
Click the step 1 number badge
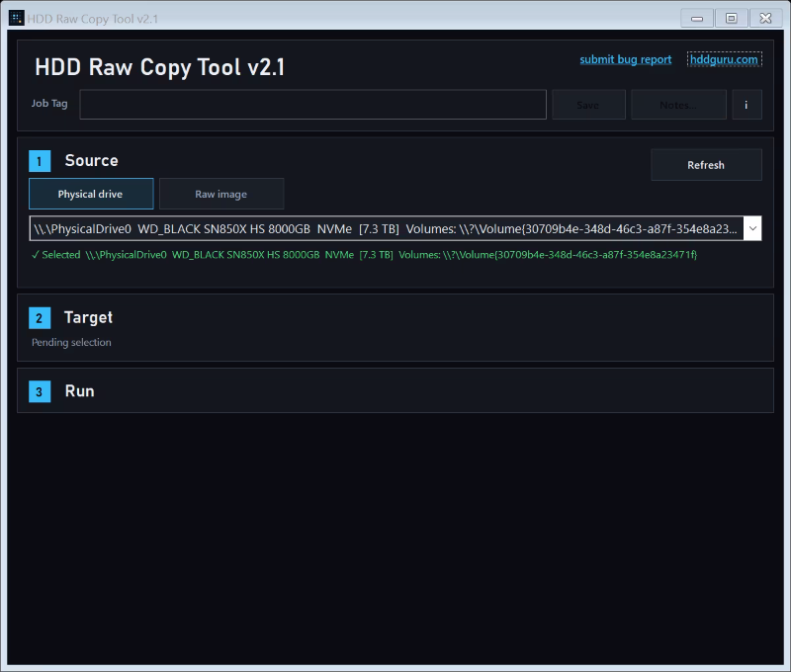[x=40, y=161]
